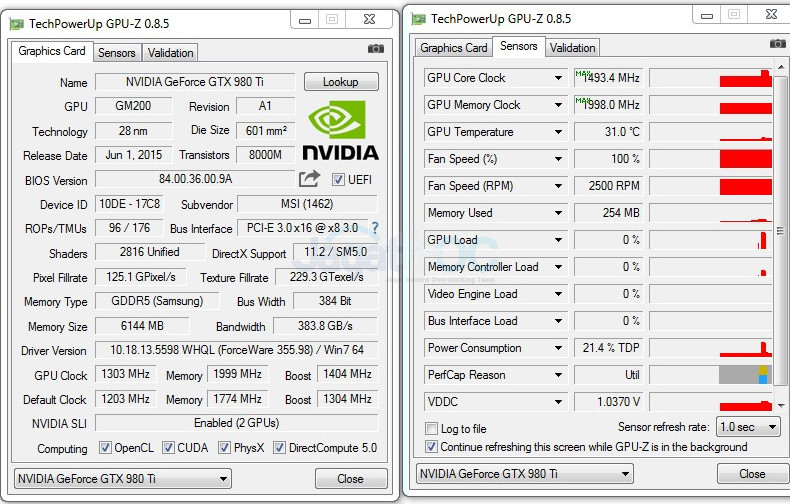Click the Bandwidth value 383.8 GB/s
The image size is (790, 504).
(x=325, y=326)
